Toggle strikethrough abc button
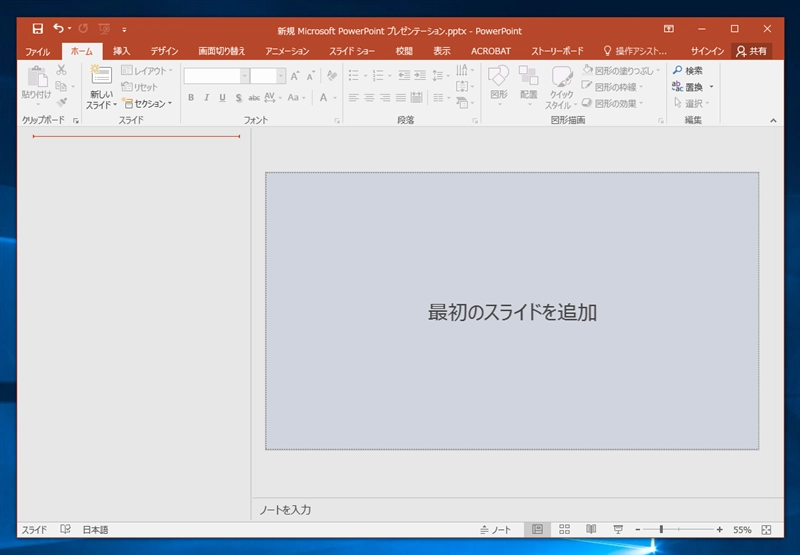This screenshot has width=800, height=555. (254, 97)
